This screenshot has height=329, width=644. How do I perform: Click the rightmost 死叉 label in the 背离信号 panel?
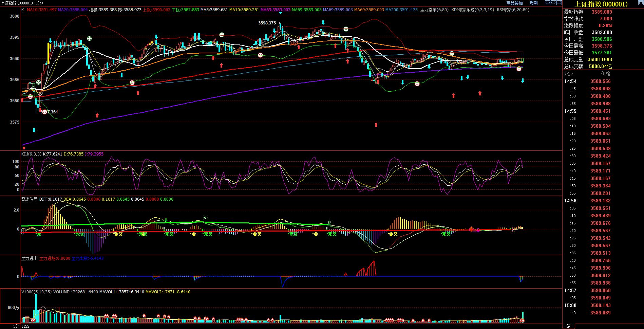[x=447, y=234]
